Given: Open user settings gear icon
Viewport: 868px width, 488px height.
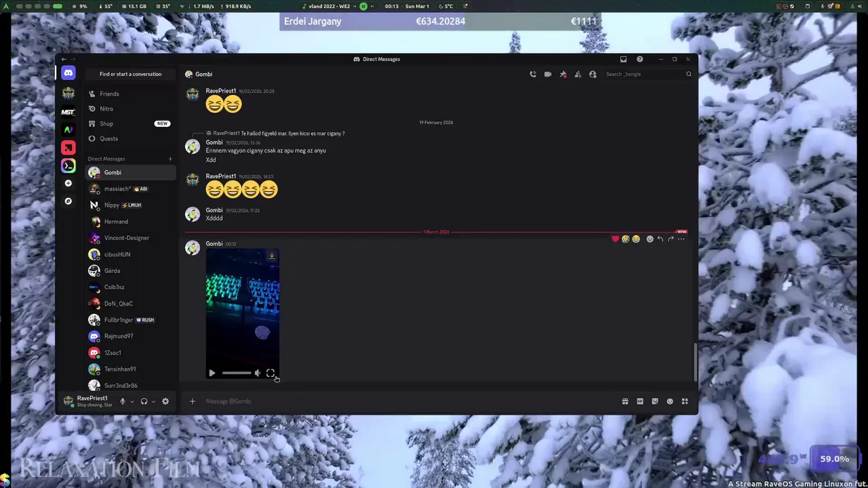Looking at the screenshot, I should coord(165,401).
